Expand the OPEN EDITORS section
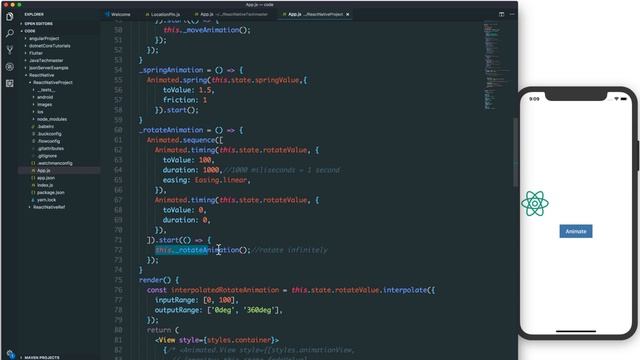 pos(38,24)
